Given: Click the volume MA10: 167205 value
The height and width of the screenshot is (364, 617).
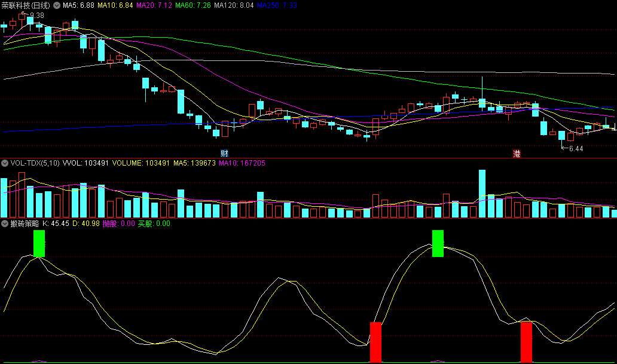Looking at the screenshot, I should [x=242, y=163].
